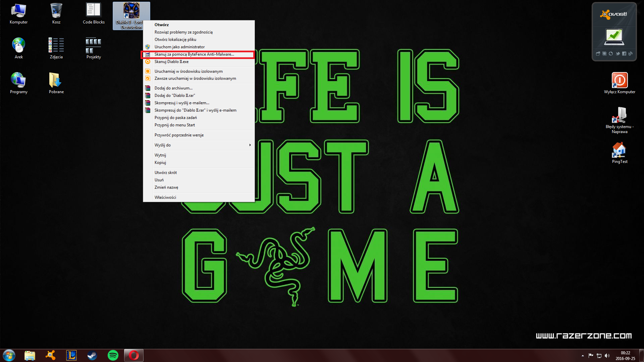Viewport: 644px width, 362px height.
Task: Open Avast icon in the taskbar
Action: pos(51,355)
